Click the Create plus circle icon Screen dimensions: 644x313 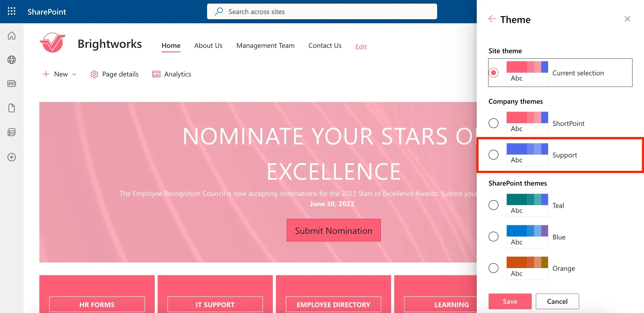(11, 157)
